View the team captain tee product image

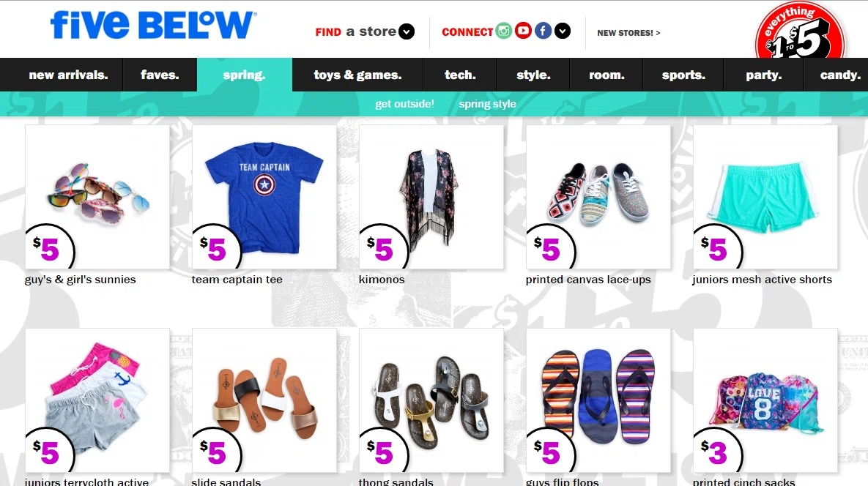264,197
